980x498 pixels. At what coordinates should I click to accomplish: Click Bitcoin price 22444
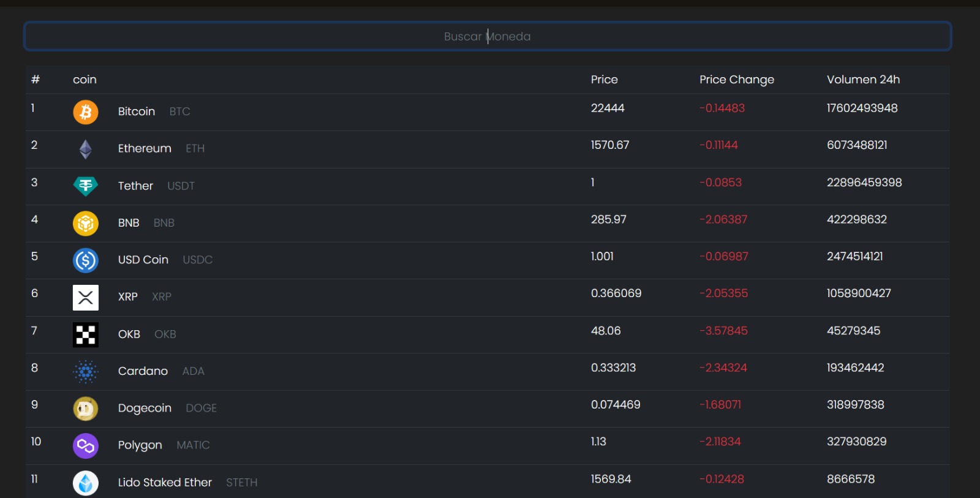coord(608,108)
